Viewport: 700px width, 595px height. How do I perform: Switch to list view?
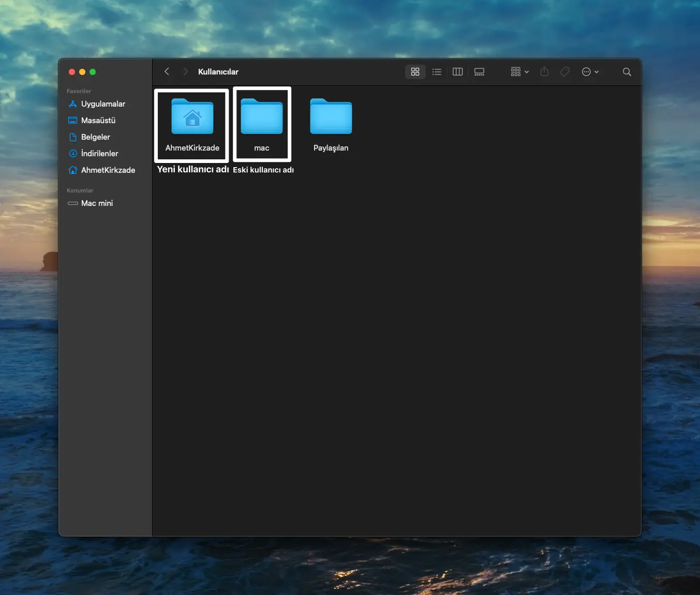[437, 72]
